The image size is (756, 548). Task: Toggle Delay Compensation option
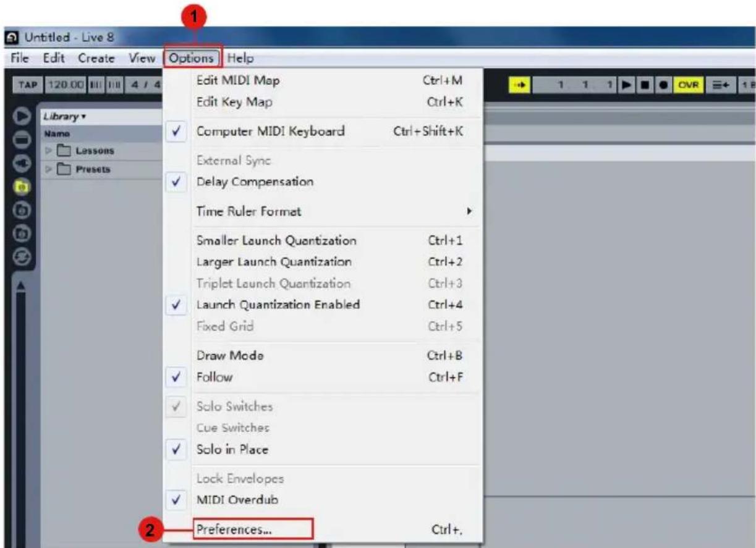[x=323, y=182]
